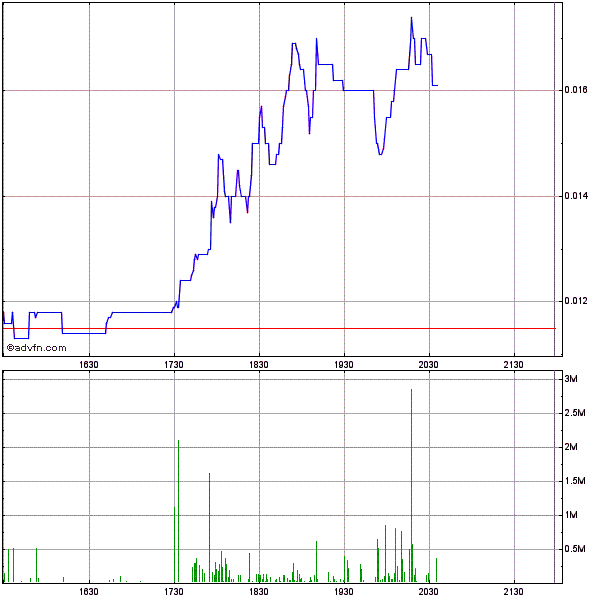
Task: Click the 1730 time label under volume chart
Action: pos(174,592)
